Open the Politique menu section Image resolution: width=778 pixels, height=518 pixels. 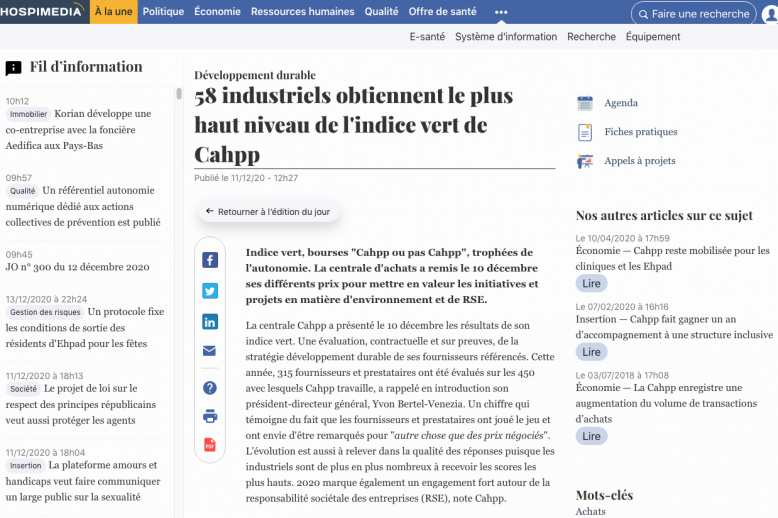[x=163, y=12]
